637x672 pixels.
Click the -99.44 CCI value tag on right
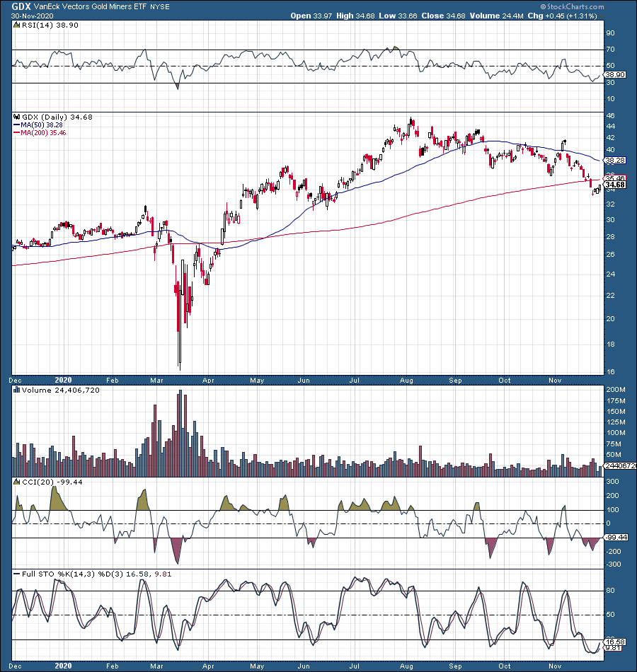(616, 537)
